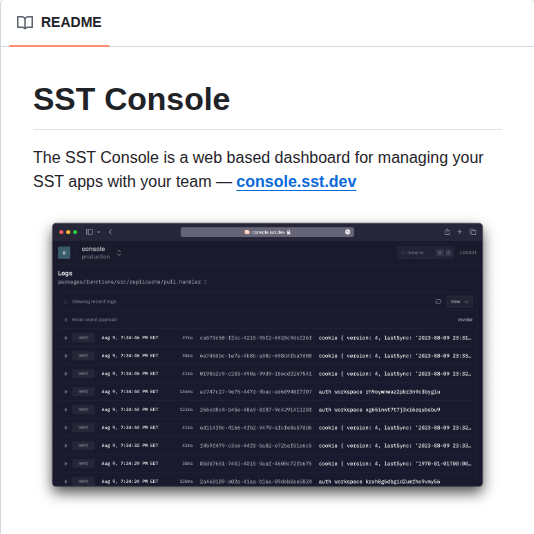The width and height of the screenshot is (534, 534).
Task: Open the console production app switcher
Action: tap(119, 253)
